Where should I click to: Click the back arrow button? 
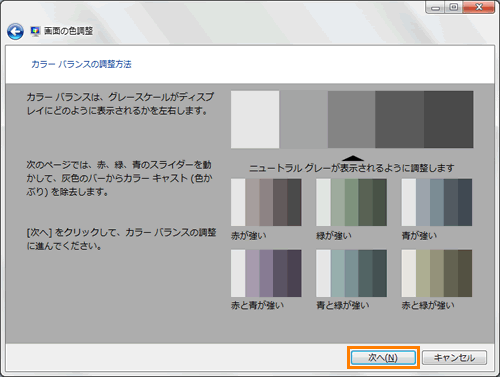(x=15, y=32)
